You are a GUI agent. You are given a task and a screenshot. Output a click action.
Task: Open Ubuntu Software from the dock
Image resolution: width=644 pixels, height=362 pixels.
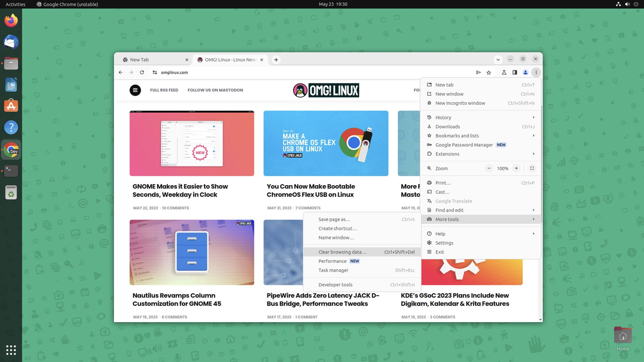(11, 106)
